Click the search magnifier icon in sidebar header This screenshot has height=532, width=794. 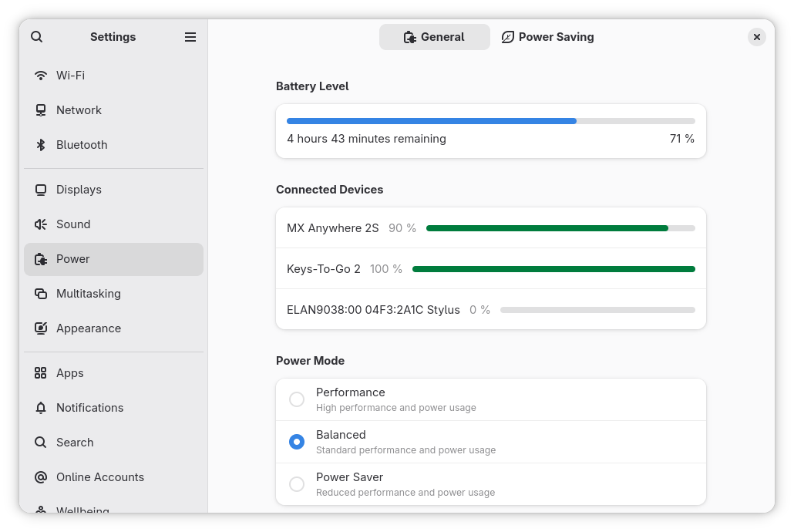(36, 37)
